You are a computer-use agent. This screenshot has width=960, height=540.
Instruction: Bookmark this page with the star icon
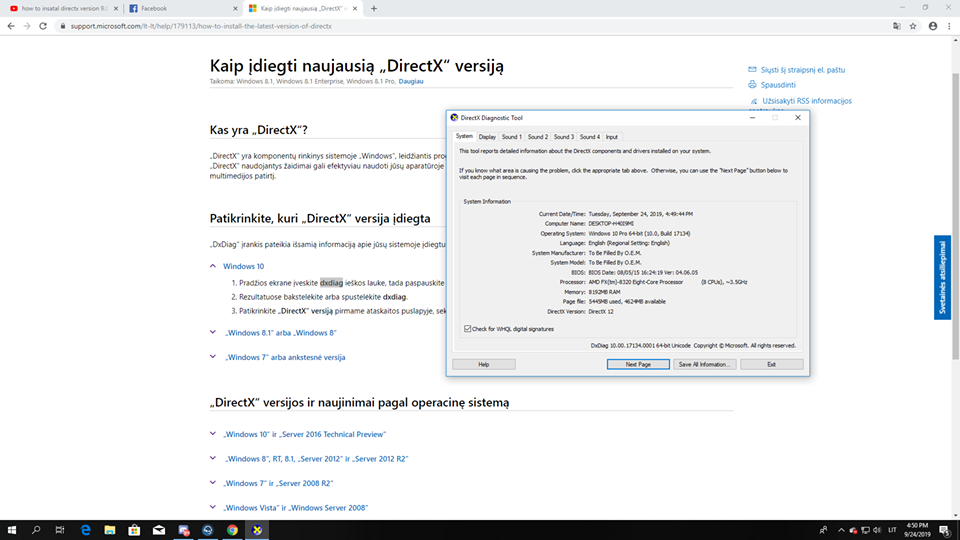pos(913,26)
